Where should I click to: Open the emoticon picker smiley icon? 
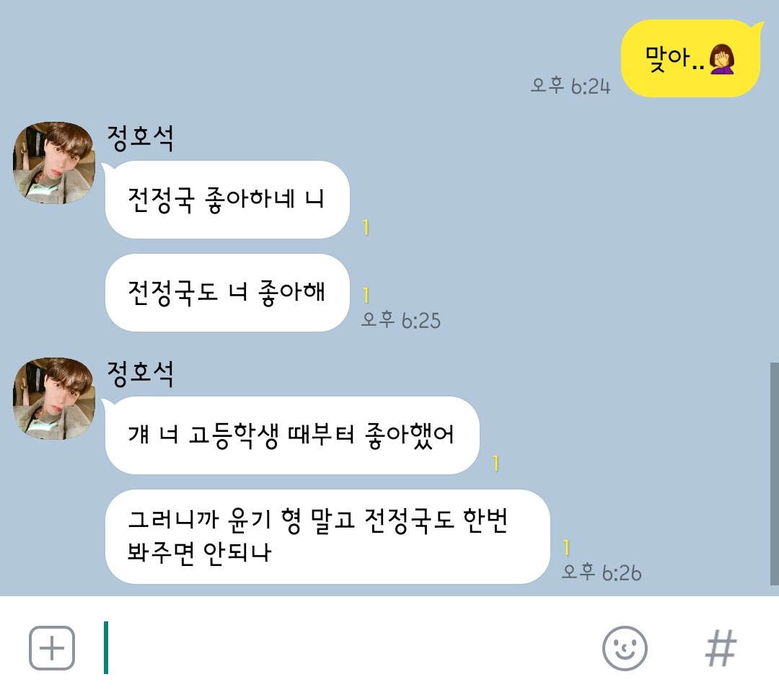[x=625, y=648]
